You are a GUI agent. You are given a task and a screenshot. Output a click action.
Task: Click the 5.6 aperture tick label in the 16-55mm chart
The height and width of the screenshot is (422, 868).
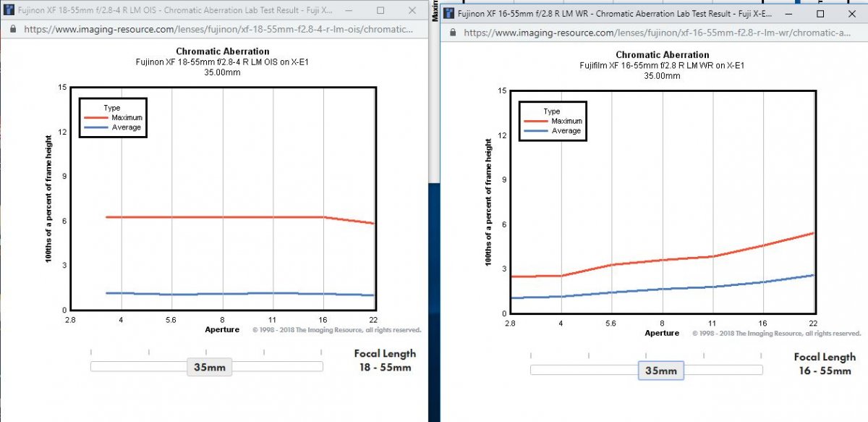pos(611,324)
